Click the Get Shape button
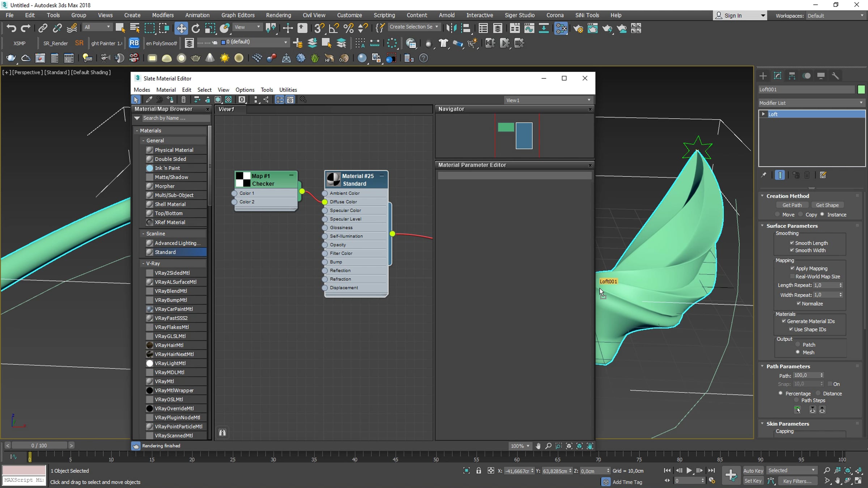Screen dimensions: 868x488 click(827, 205)
